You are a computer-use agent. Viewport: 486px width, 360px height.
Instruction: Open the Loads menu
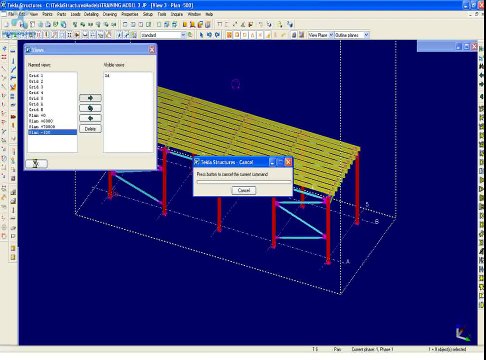click(x=75, y=14)
